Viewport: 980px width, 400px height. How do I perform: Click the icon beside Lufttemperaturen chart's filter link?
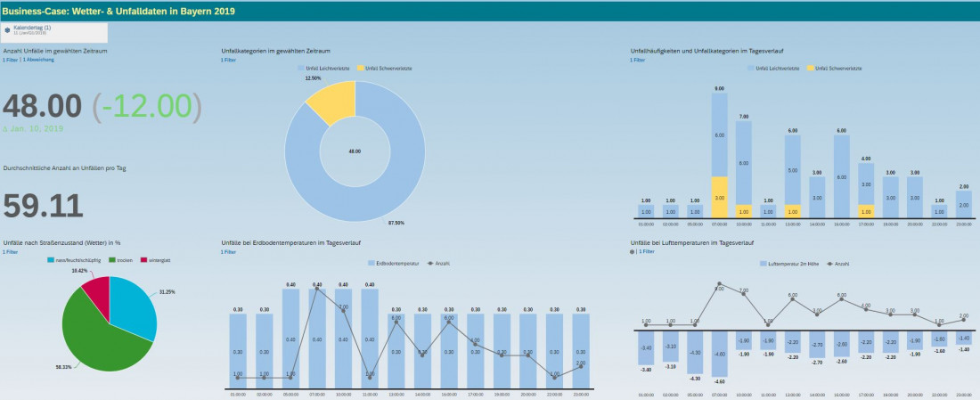pyautogui.click(x=632, y=252)
